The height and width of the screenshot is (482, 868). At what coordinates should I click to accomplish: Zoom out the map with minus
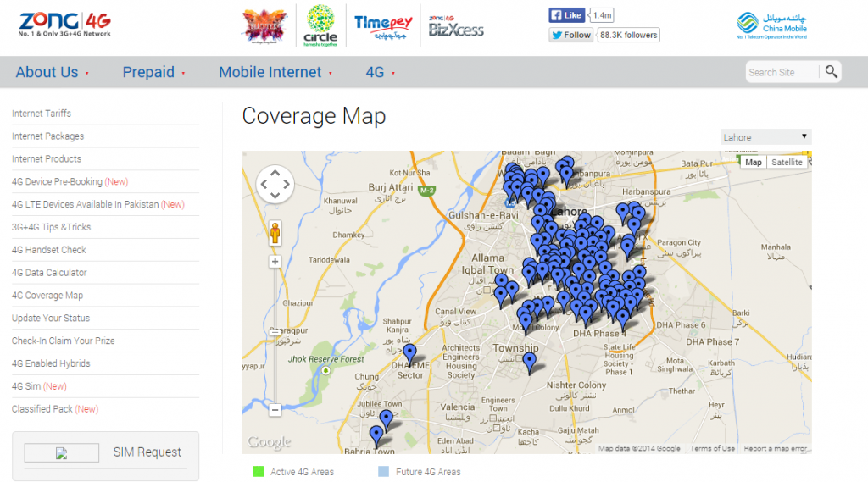(275, 410)
